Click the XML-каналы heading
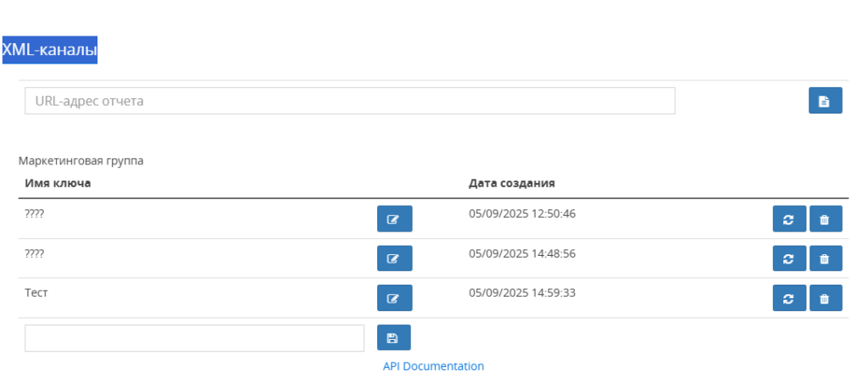 tap(50, 50)
